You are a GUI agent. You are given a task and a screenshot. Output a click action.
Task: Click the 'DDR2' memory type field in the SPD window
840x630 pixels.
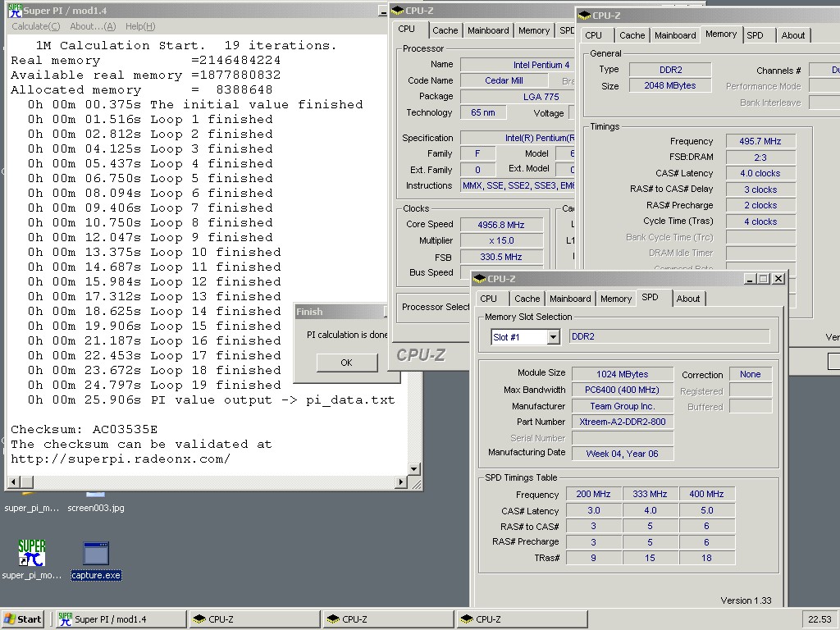point(669,336)
